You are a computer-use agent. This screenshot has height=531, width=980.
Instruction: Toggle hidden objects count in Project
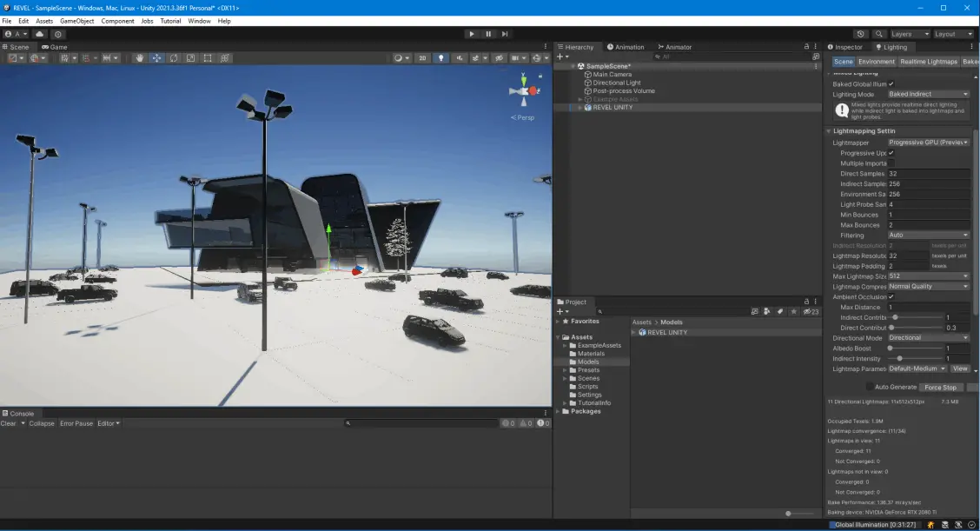(x=811, y=311)
